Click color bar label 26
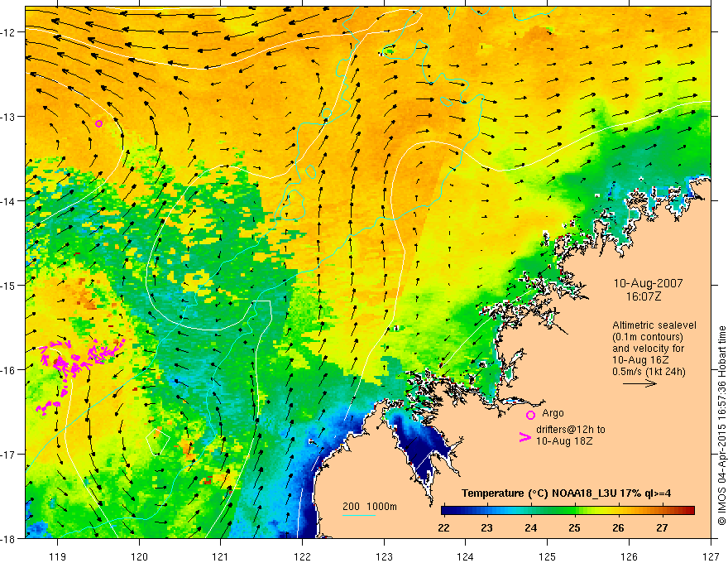 click(618, 527)
